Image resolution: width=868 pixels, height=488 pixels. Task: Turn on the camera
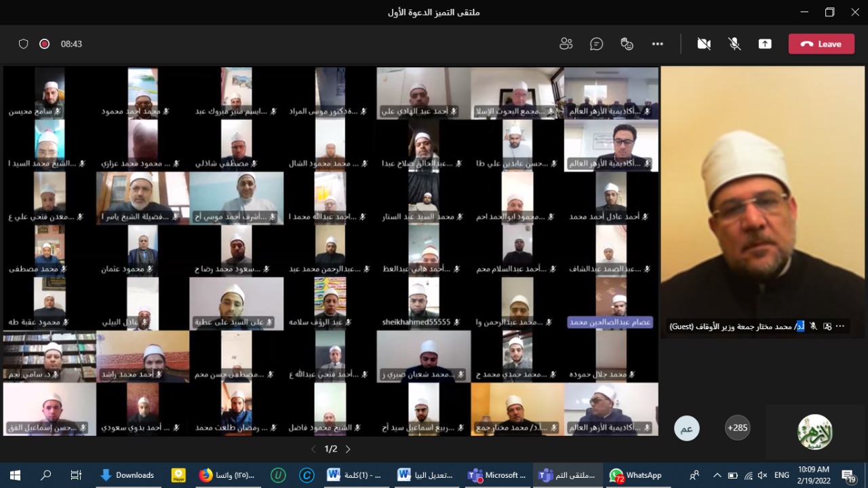tap(704, 44)
